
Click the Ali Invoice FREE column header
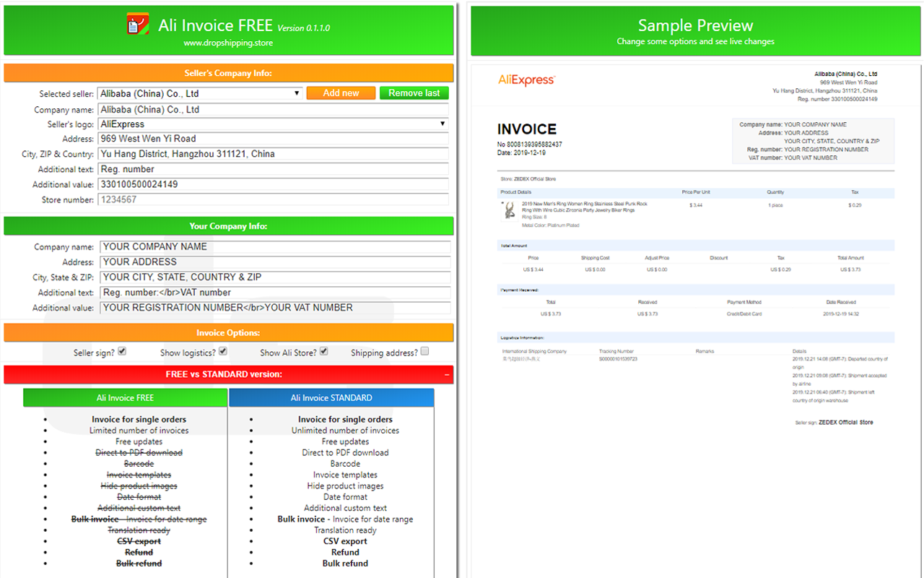126,398
